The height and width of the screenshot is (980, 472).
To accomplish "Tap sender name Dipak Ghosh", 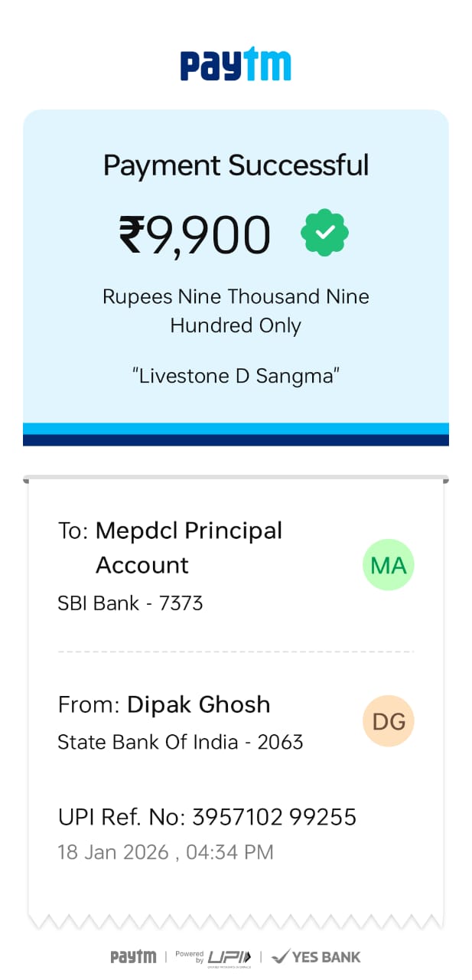I will (x=198, y=704).
